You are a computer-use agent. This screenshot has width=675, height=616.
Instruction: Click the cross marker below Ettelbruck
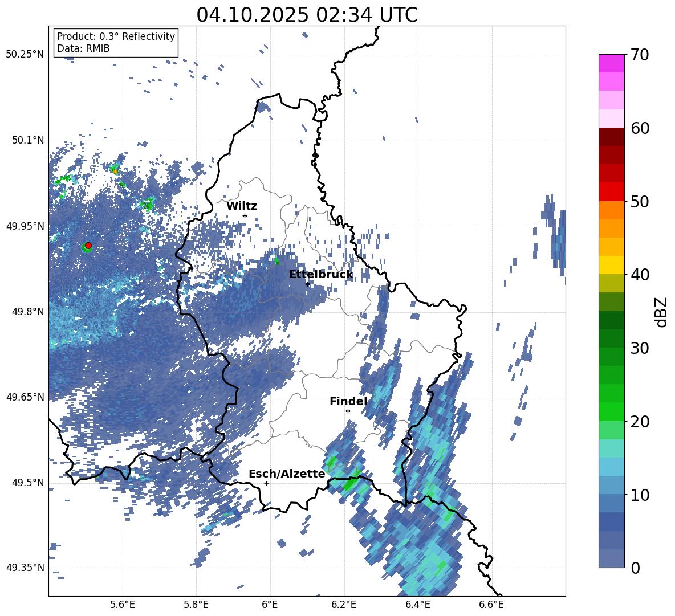tap(307, 283)
